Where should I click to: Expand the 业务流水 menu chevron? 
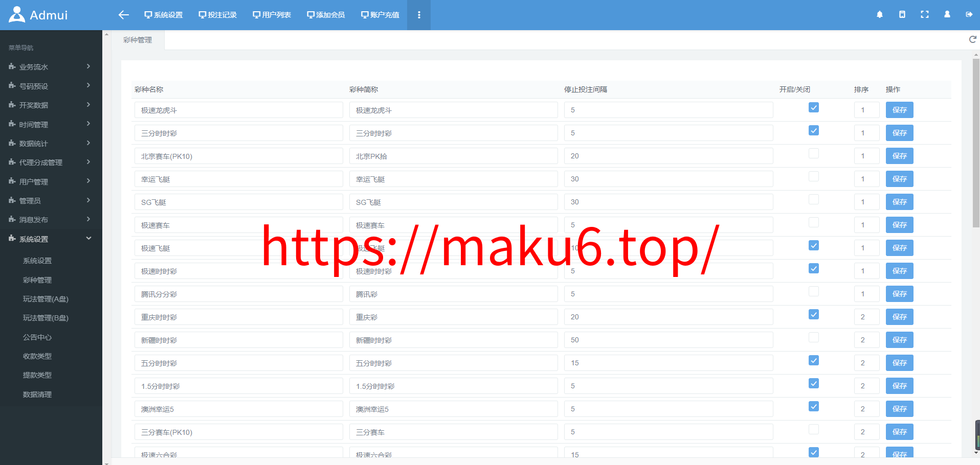click(88, 66)
